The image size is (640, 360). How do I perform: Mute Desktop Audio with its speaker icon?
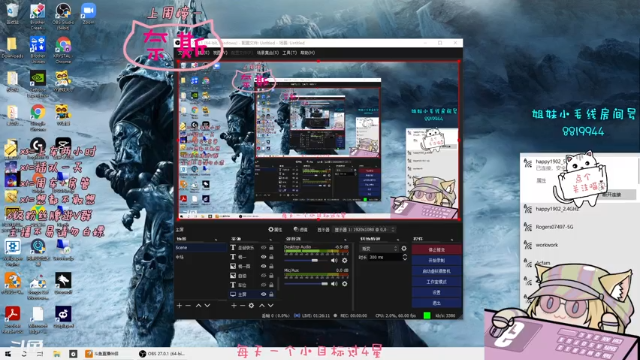pyautogui.click(x=334, y=260)
